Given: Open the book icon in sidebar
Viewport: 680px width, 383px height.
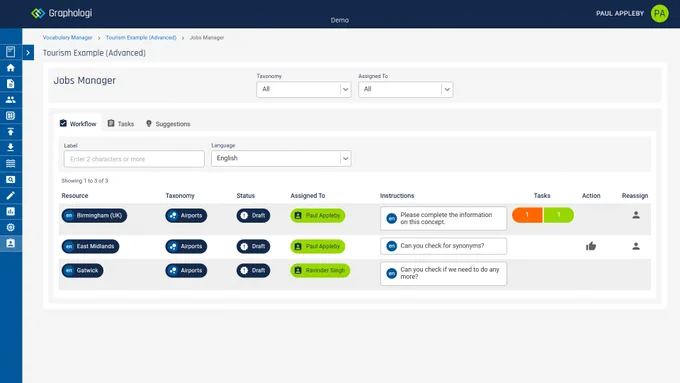Looking at the screenshot, I should [x=10, y=52].
